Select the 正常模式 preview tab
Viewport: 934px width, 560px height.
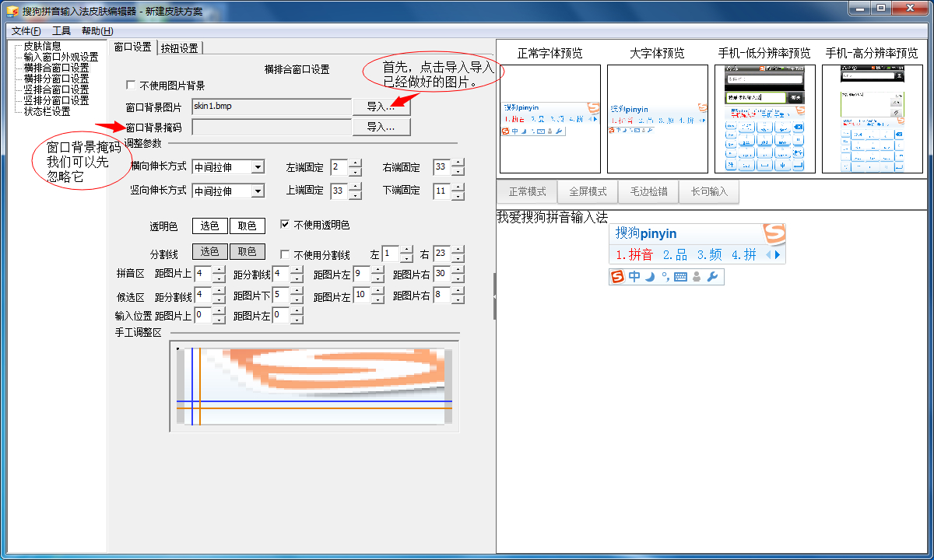click(527, 191)
